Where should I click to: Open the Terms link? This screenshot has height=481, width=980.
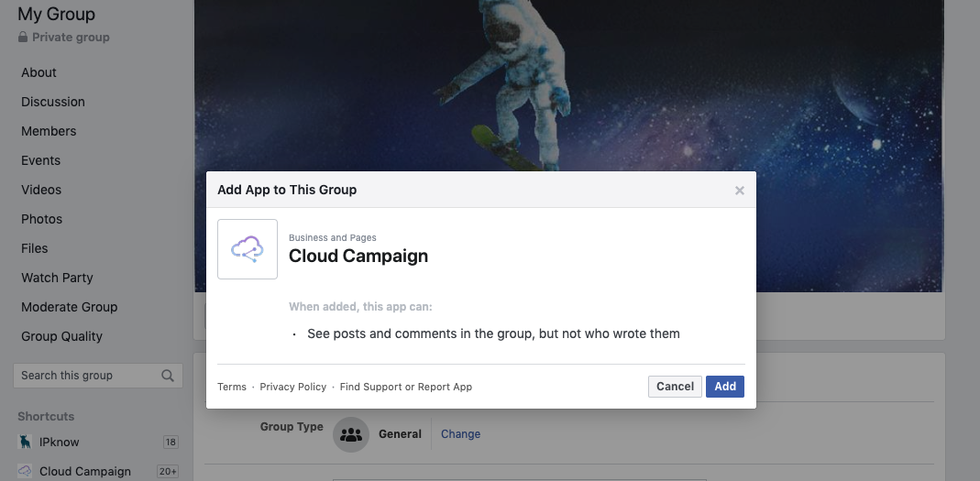(232, 387)
